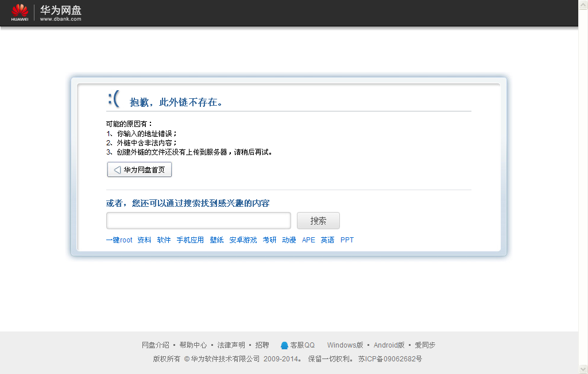Contact support via 客服QQ link
Screen dimensions: 588x374
click(303, 345)
